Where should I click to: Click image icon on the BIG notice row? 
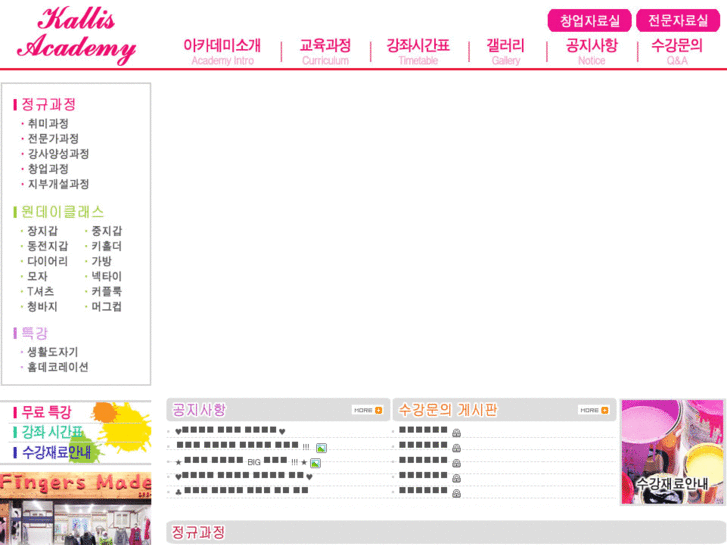click(315, 463)
